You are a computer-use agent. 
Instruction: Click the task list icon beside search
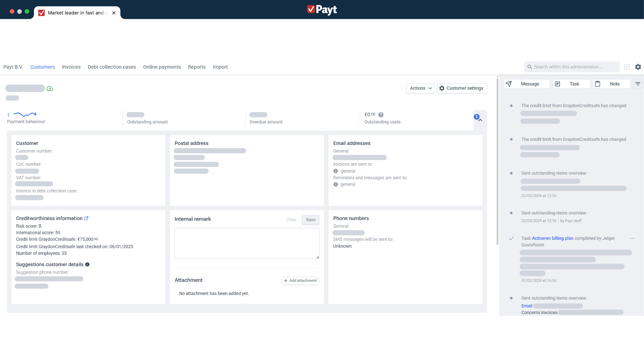click(627, 67)
